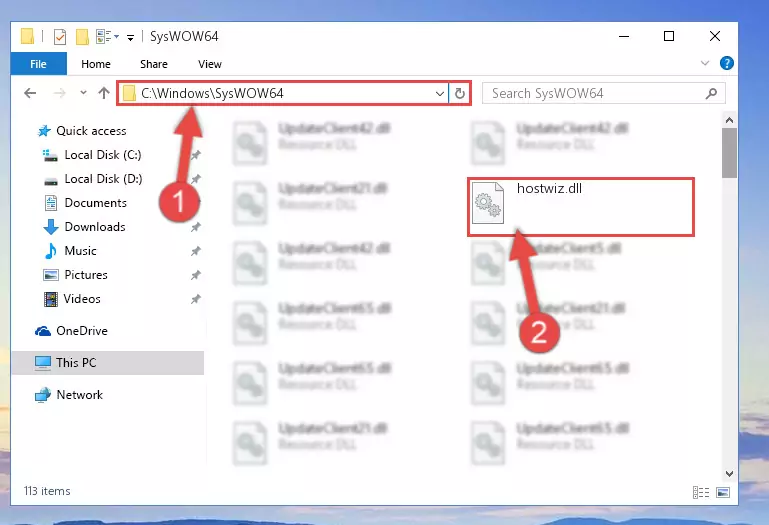Go up one folder level
Image resolution: width=769 pixels, height=525 pixels.
[x=103, y=93]
